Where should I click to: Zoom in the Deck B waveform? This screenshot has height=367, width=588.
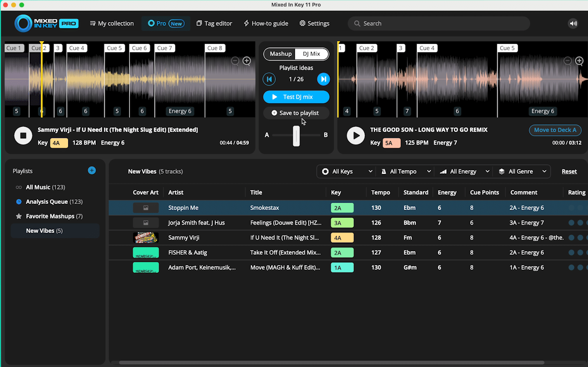click(x=579, y=61)
